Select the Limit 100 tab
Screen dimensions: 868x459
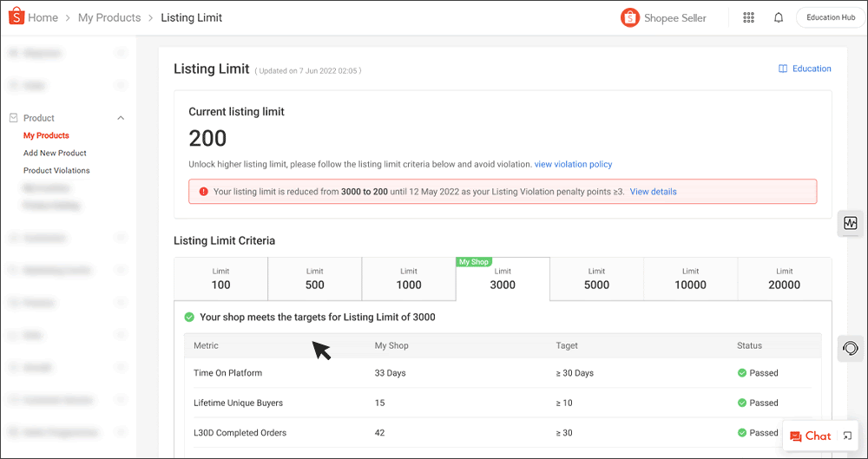pos(220,279)
